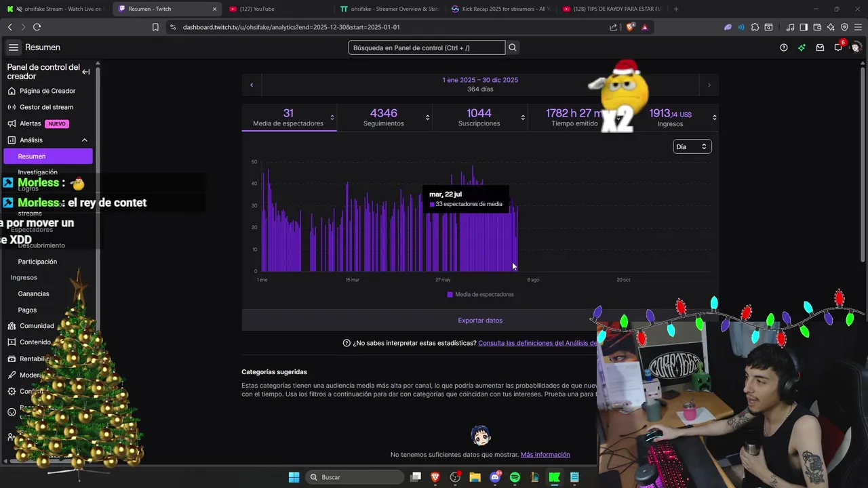Click the dashboard search input field
868x488 pixels.
coord(427,47)
